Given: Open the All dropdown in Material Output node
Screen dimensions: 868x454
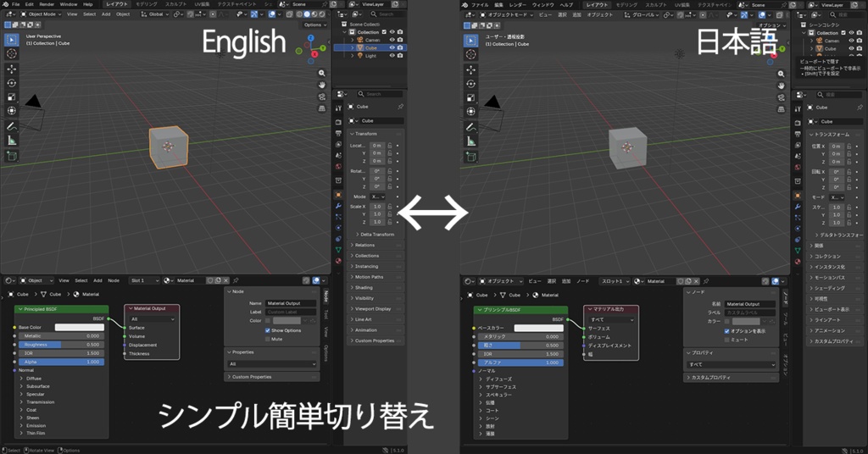Looking at the screenshot, I should point(153,319).
